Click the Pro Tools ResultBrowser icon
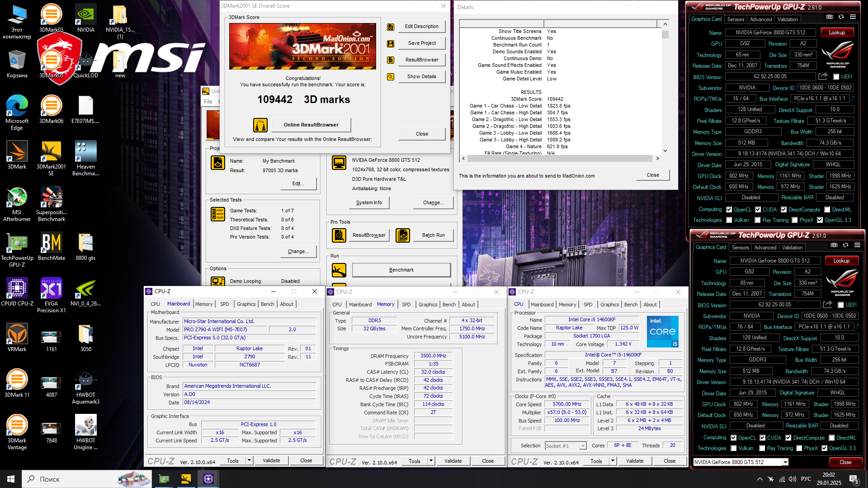Viewport: 868px width, 488px height. click(x=339, y=235)
